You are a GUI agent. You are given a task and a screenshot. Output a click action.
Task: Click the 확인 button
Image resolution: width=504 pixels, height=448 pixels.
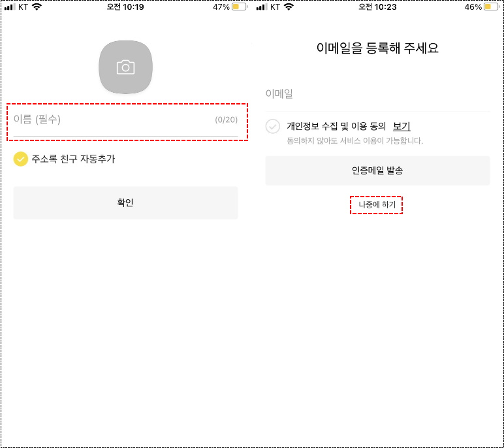126,203
